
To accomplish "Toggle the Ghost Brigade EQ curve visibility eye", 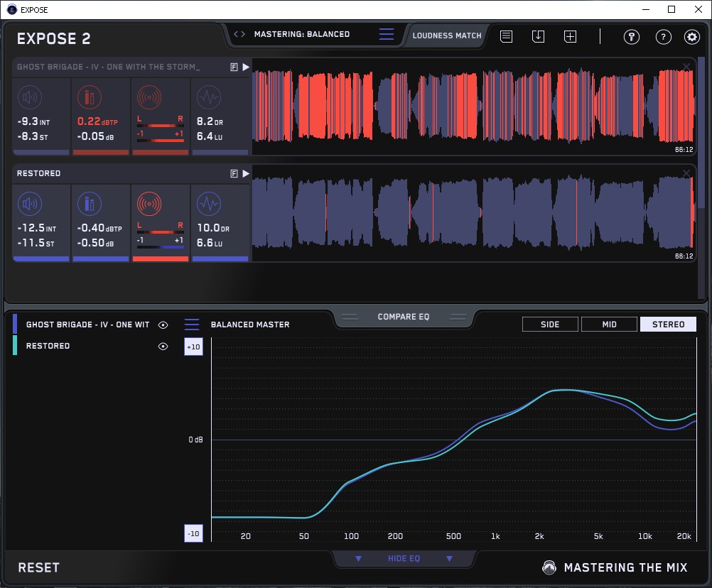I will [x=163, y=325].
